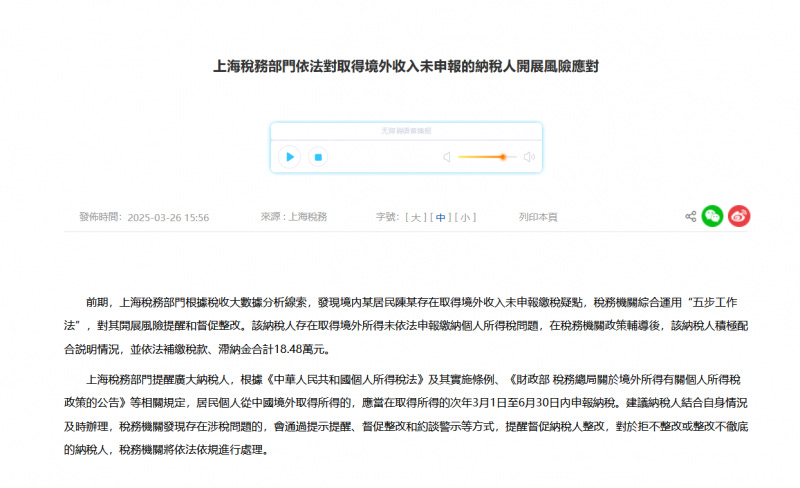Click the share icon
Screen dimensions: 800x488
pyautogui.click(x=690, y=216)
